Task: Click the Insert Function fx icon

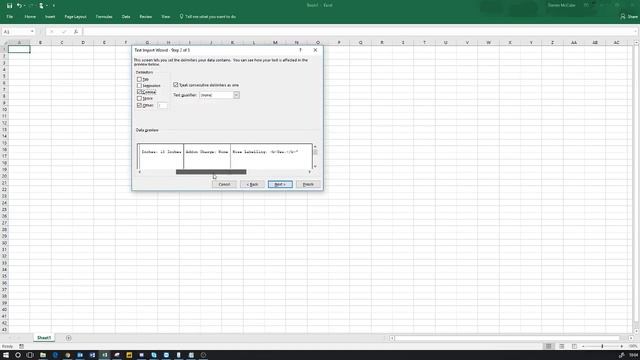Action: click(76, 31)
